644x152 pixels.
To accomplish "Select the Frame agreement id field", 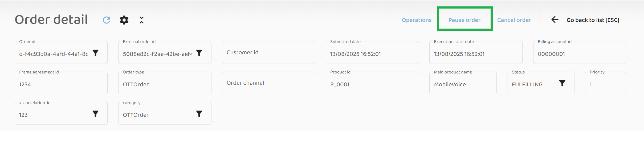I will tap(61, 84).
